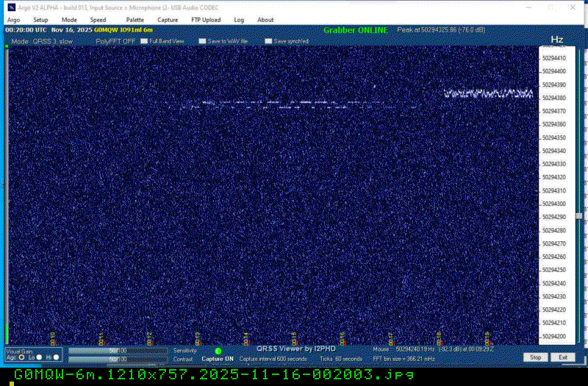Open the Log menu
588x386 pixels.
(239, 20)
